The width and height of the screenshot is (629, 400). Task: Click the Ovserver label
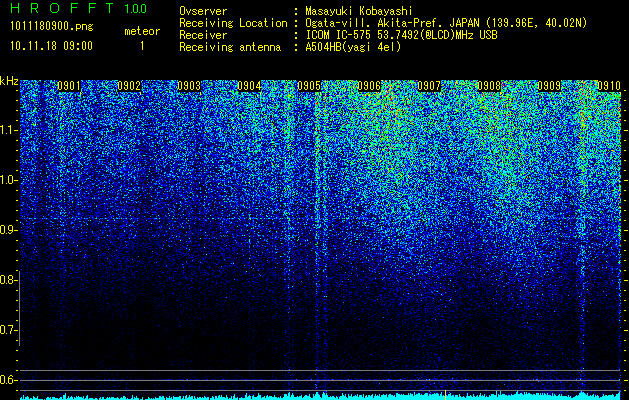tap(203, 11)
